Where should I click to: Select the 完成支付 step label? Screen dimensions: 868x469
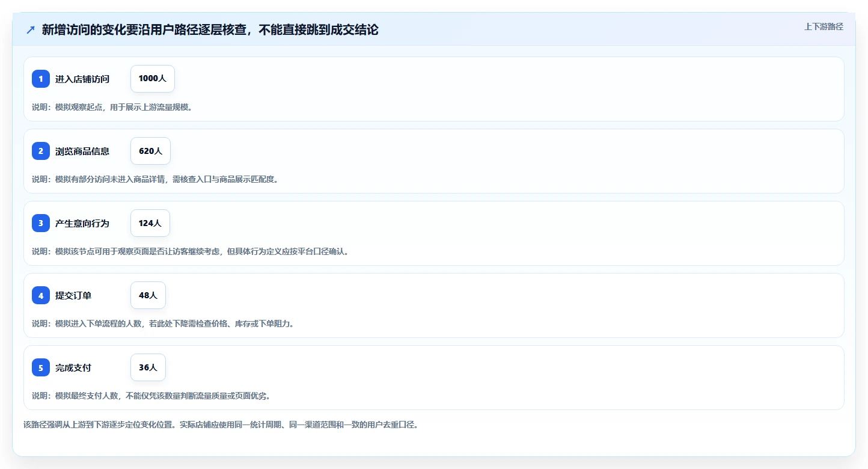point(73,367)
